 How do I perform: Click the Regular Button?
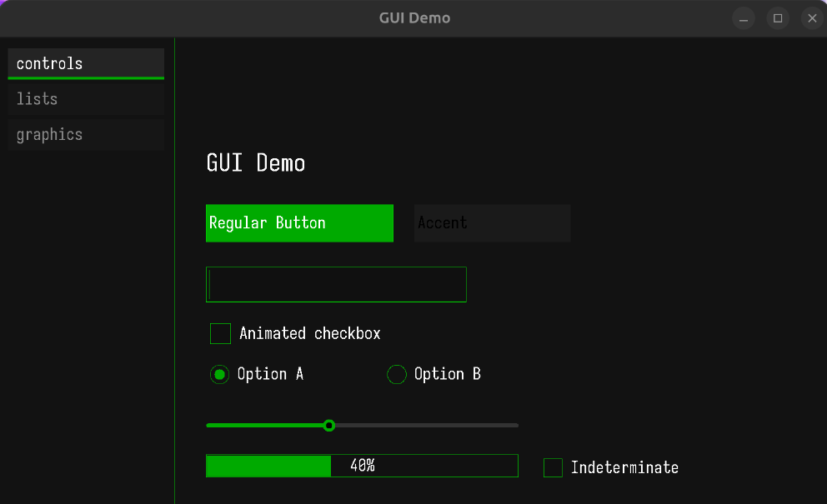point(299,223)
